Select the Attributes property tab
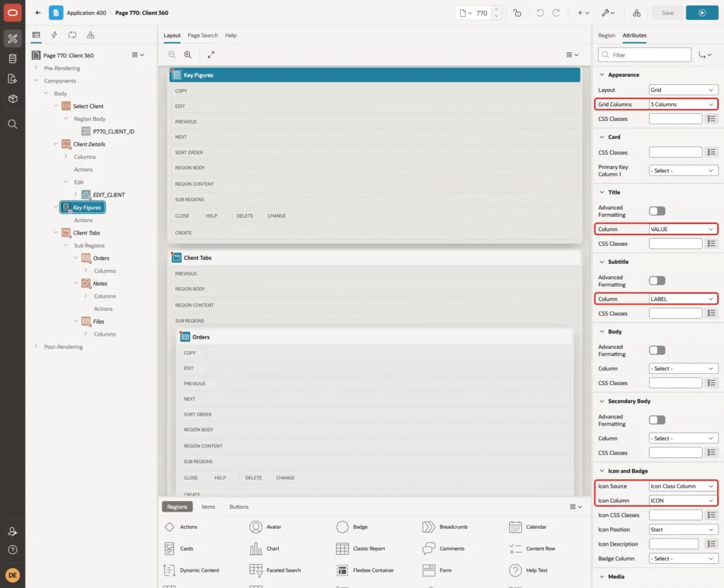724x588 pixels. point(634,35)
